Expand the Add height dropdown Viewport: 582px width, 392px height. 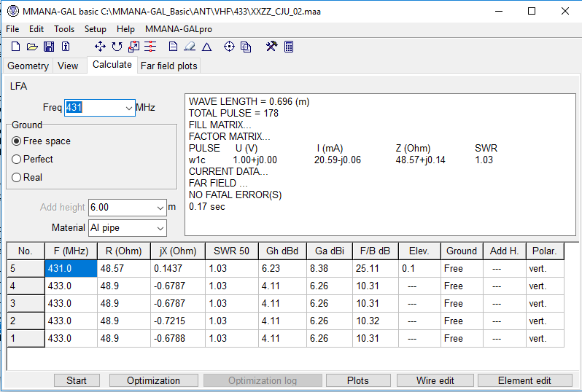click(160, 208)
